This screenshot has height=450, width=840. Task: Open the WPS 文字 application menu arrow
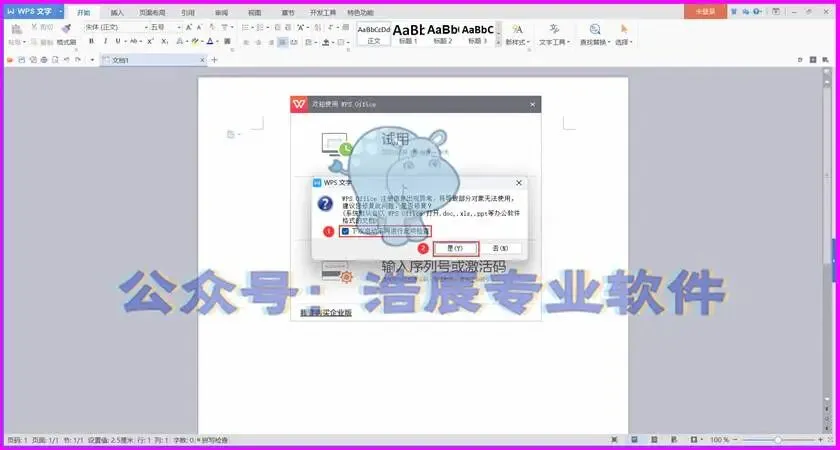pos(61,12)
